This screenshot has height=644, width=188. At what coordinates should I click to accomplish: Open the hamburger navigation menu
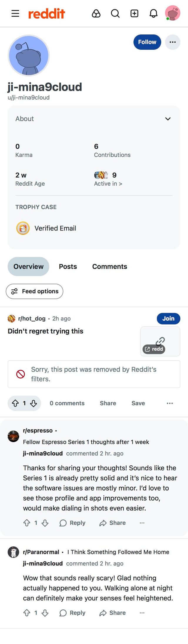click(x=15, y=14)
